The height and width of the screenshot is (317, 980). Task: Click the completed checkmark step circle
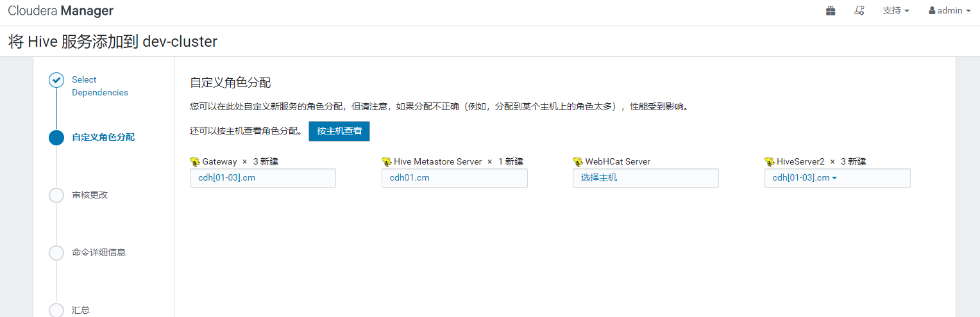56,80
